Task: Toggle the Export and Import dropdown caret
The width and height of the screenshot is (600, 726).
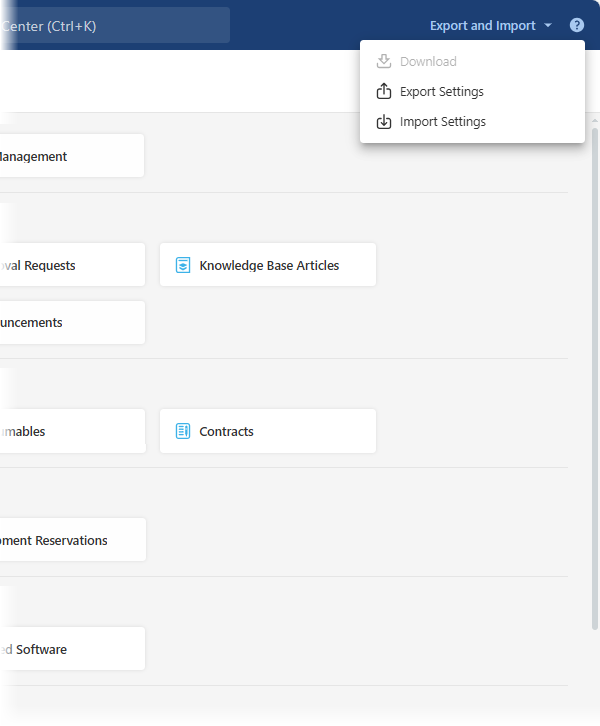Action: point(548,26)
